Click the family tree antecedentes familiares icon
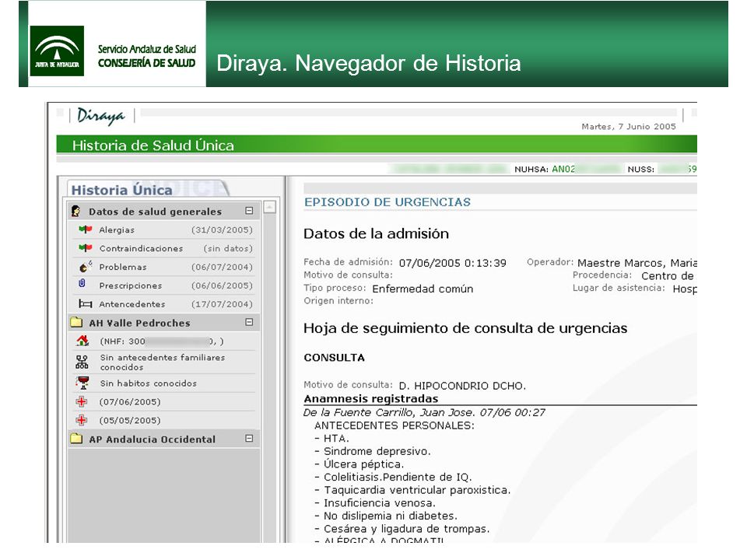The width and height of the screenshot is (747, 560). [x=82, y=362]
